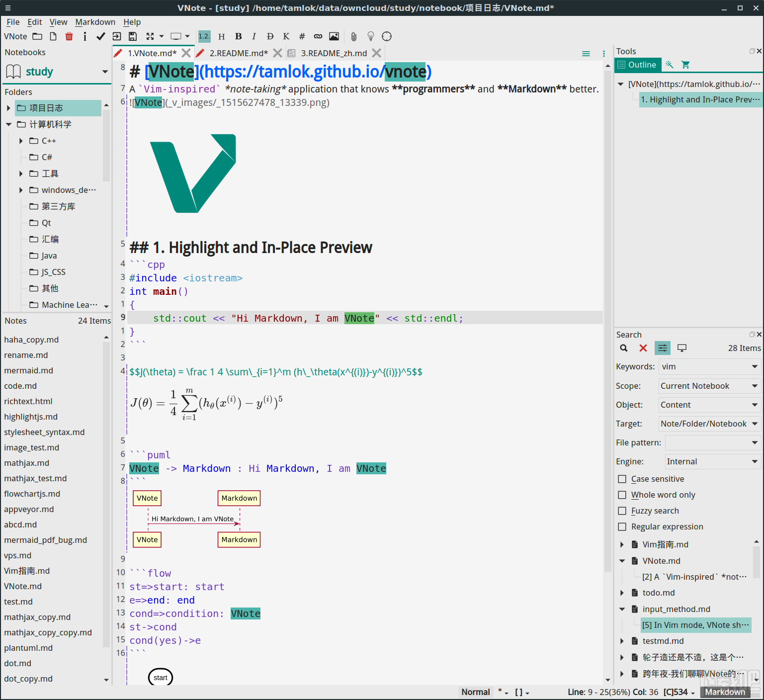Expand the Vim指南.md search result
The height and width of the screenshot is (700, 764).
pos(622,544)
